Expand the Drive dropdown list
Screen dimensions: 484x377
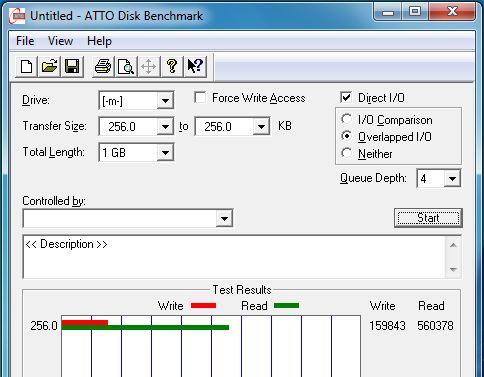coord(165,100)
